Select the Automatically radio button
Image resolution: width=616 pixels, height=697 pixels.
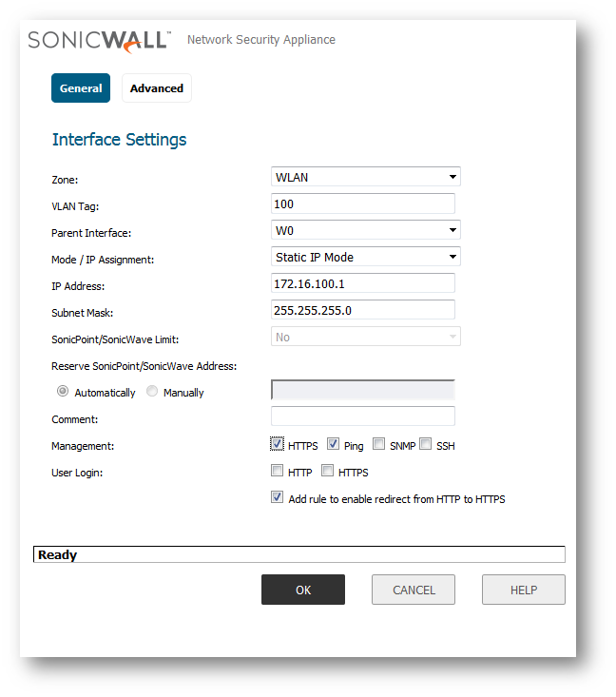pos(63,392)
